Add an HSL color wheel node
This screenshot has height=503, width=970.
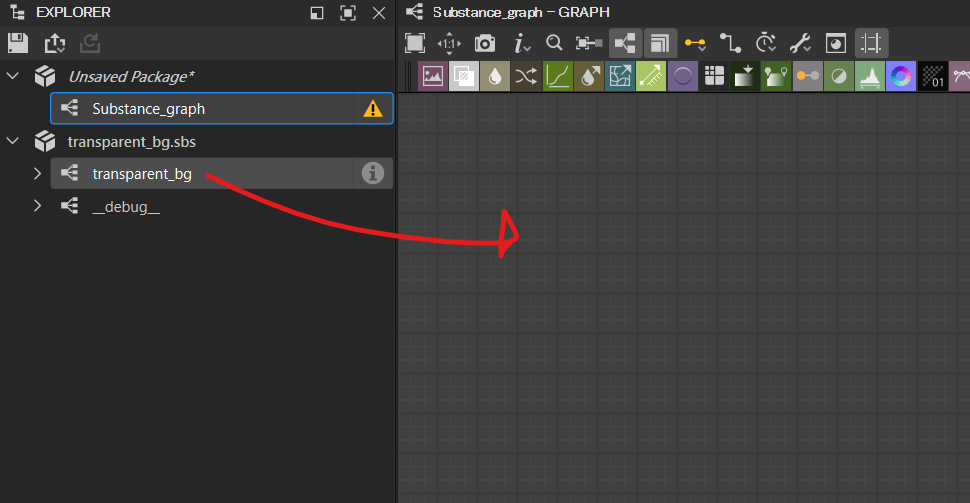(x=901, y=76)
